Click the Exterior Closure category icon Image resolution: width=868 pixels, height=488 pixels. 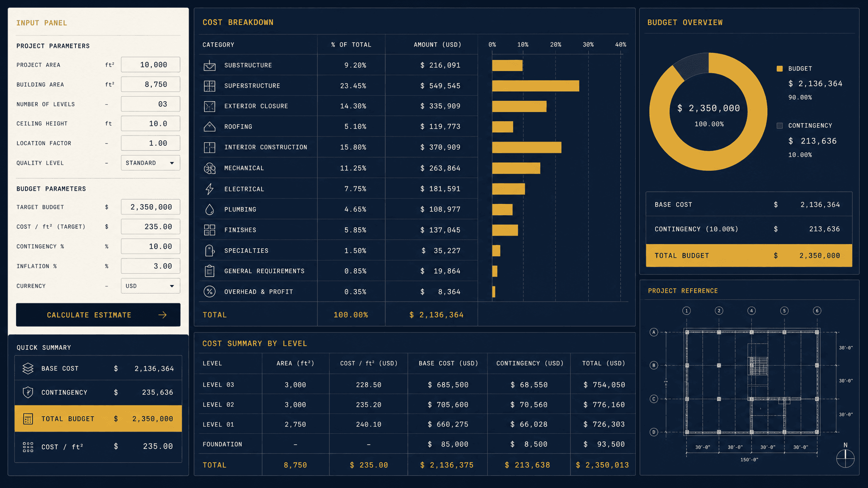coord(209,106)
